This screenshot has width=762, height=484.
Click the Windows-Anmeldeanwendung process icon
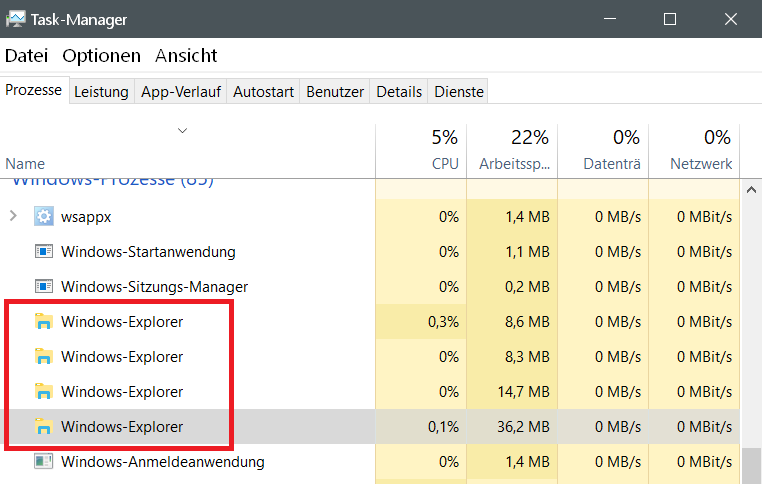(44, 462)
